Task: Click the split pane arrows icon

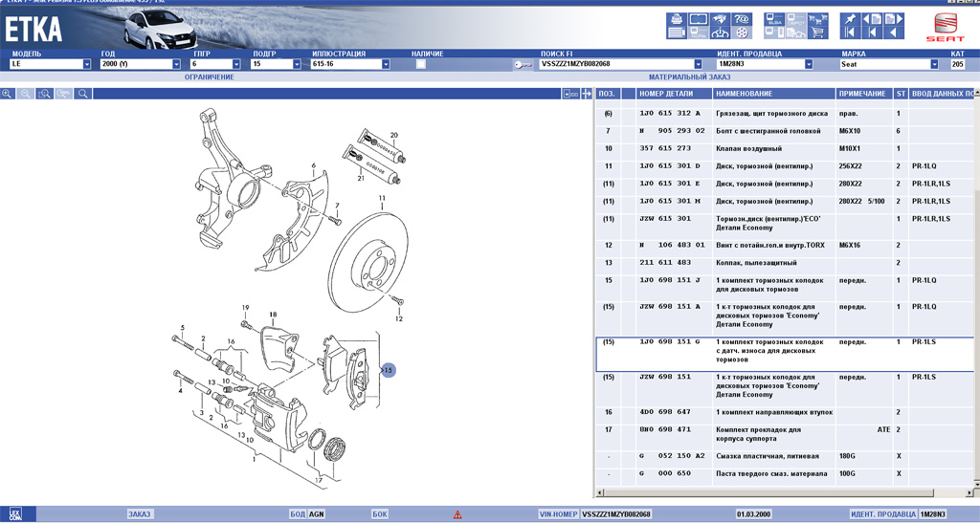Action: tap(587, 94)
